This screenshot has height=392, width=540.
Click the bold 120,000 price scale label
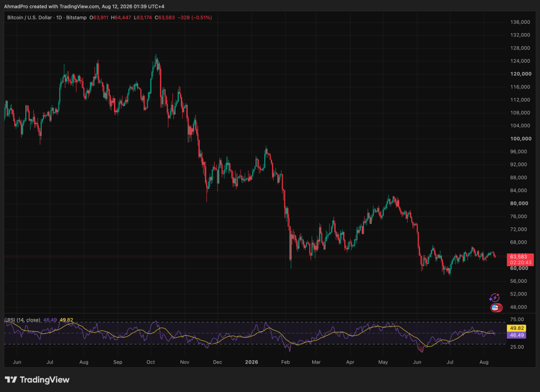(520, 74)
